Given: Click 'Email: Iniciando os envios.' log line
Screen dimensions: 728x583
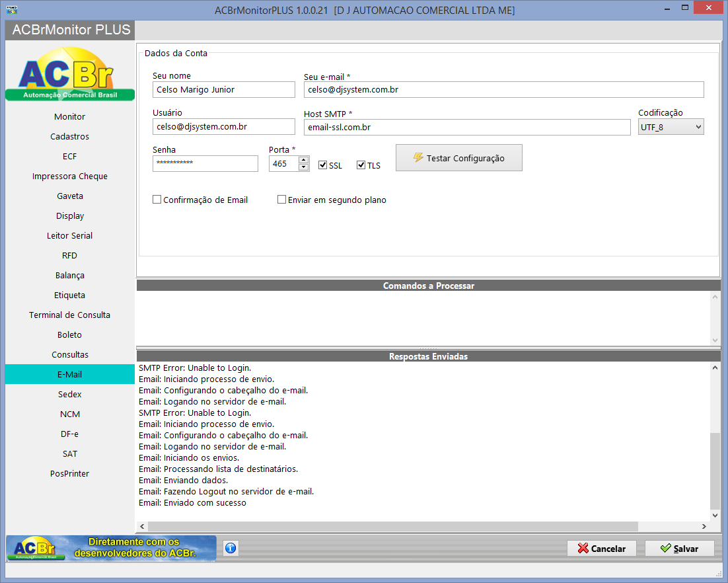Looking at the screenshot, I should tap(189, 457).
